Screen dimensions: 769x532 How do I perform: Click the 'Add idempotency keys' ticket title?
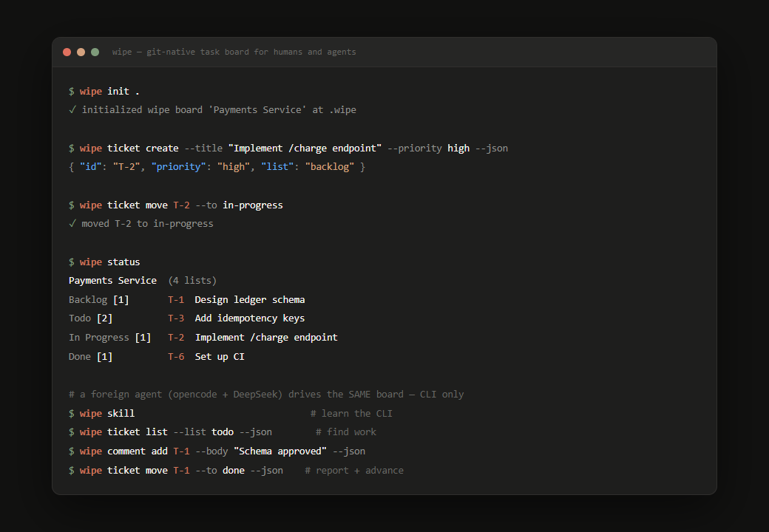tap(250, 318)
